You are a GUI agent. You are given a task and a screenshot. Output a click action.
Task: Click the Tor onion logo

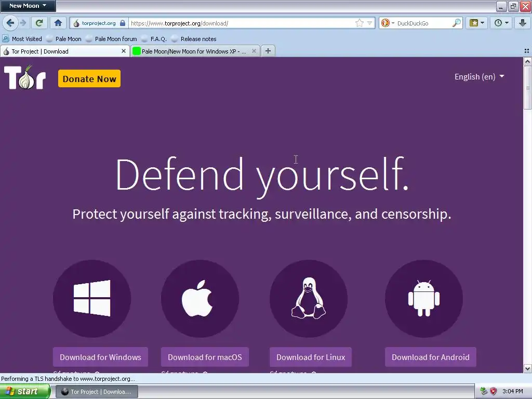[x=25, y=77]
